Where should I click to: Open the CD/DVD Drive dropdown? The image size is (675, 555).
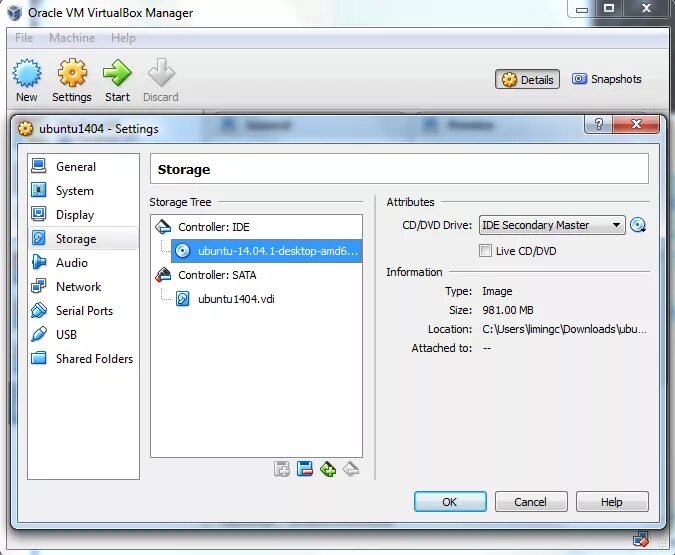[552, 225]
